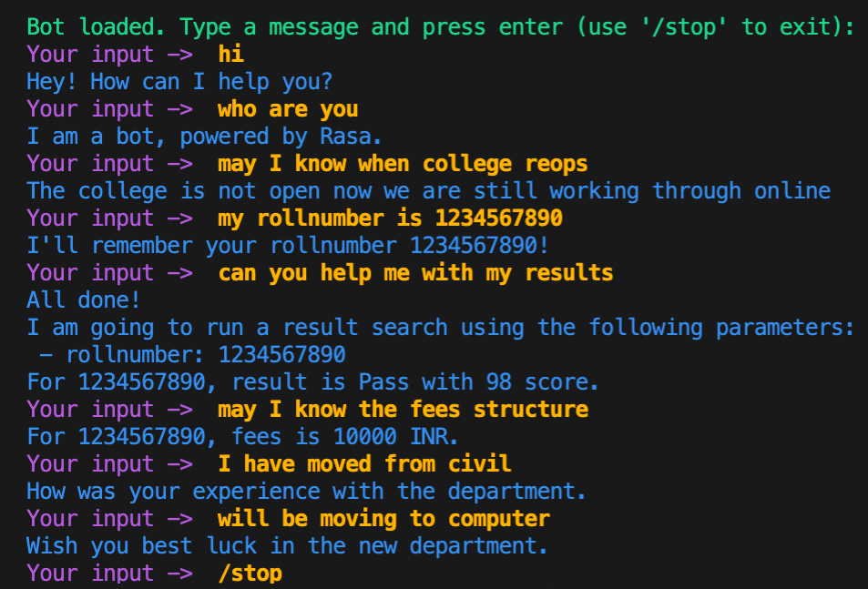The height and width of the screenshot is (589, 868).
Task: Click the 'fees is 10000 INR' response
Action: [x=242, y=437]
